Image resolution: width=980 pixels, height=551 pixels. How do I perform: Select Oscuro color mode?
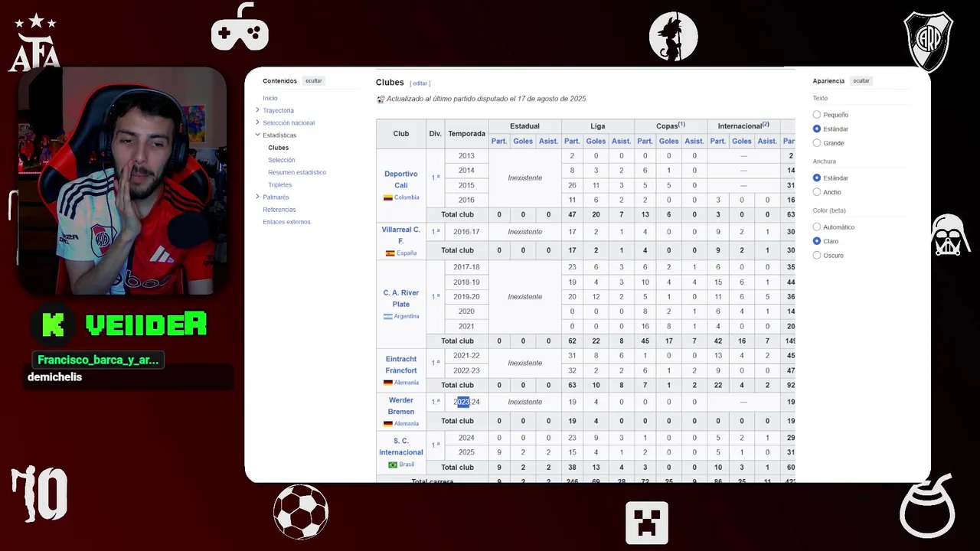(817, 255)
